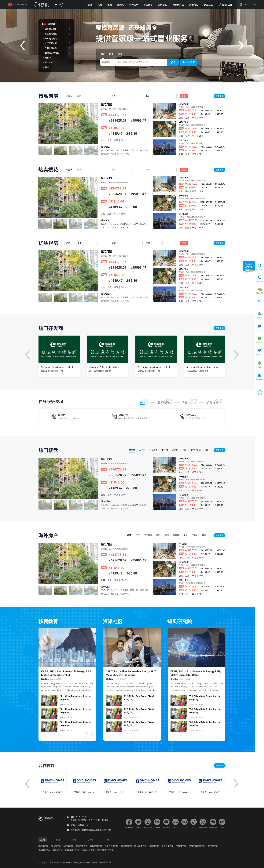Open the 小红书 icon in the footer
The height and width of the screenshot is (868, 264).
point(184,822)
